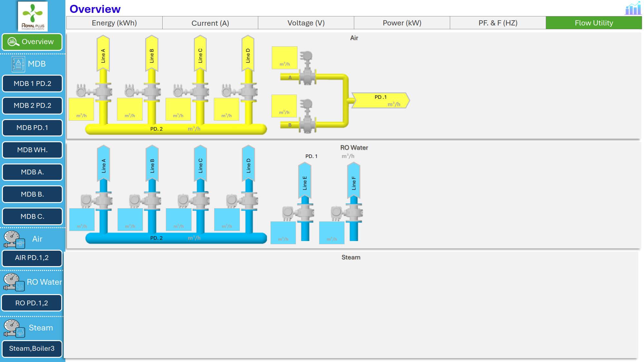Switch to Energy (kWh) tab
644x362 pixels.
coord(114,23)
